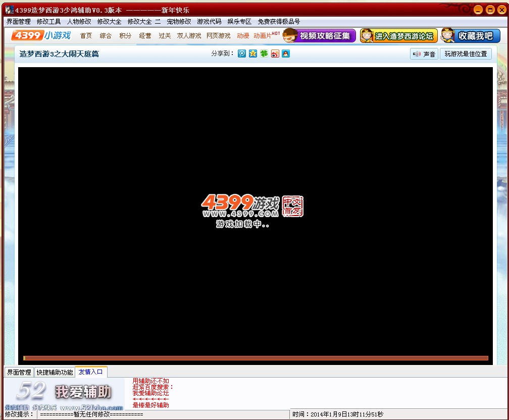Click the 暂无任何修改 status text
Viewport: 509px width, 420px height.
coord(91,414)
